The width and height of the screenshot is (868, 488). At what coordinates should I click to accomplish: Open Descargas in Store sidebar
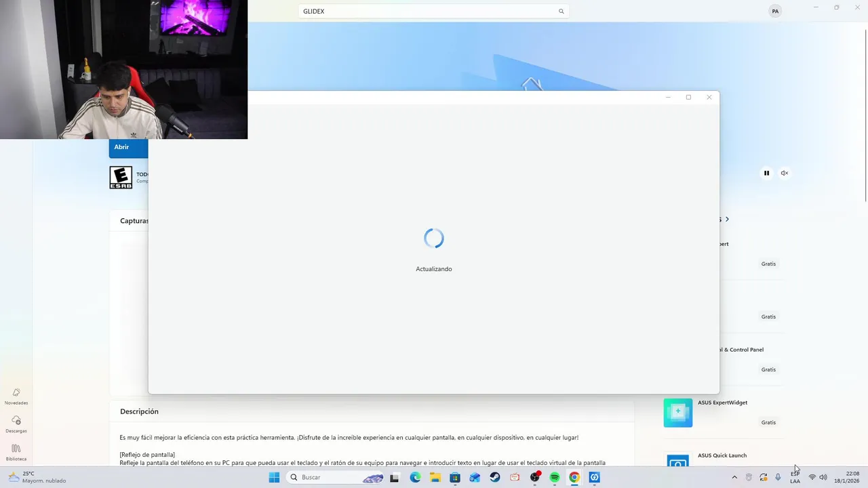click(x=16, y=424)
